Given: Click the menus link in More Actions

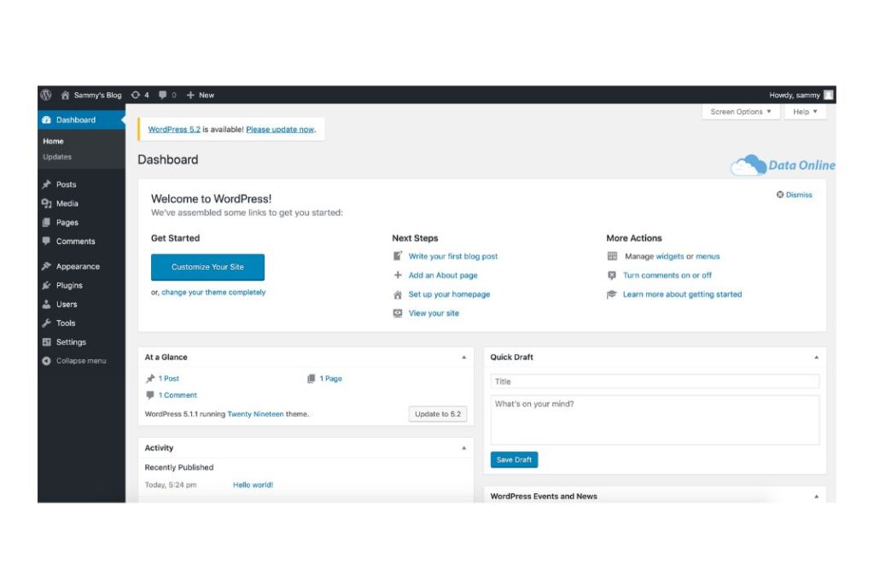Looking at the screenshot, I should pos(708,256).
